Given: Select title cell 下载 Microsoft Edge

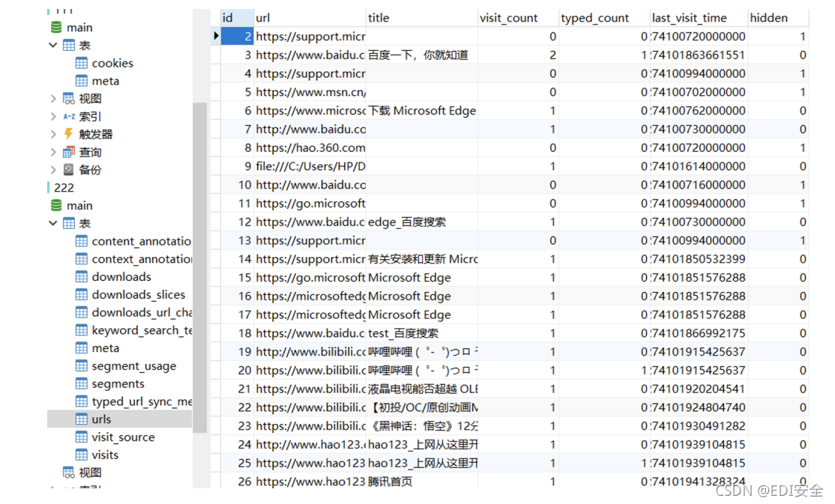Looking at the screenshot, I should pyautogui.click(x=422, y=111).
